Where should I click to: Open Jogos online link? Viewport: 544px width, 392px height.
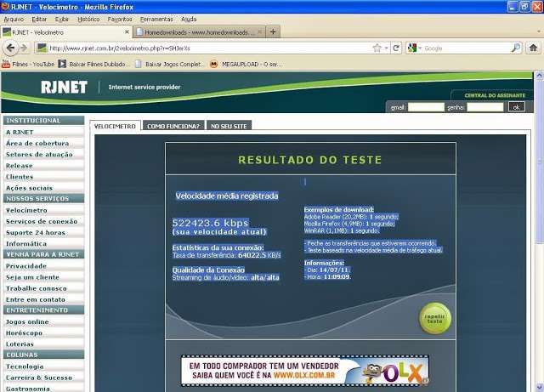(27, 322)
